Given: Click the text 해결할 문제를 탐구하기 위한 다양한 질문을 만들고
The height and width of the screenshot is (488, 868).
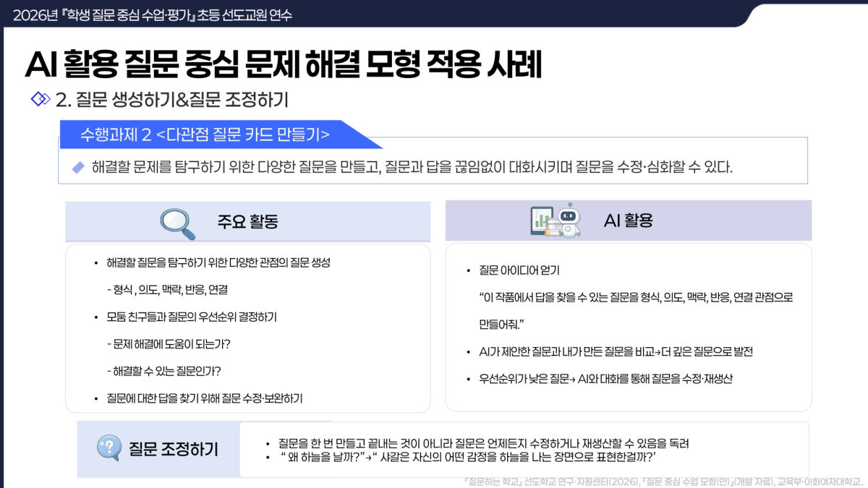Looking at the screenshot, I should pyautogui.click(x=236, y=168).
